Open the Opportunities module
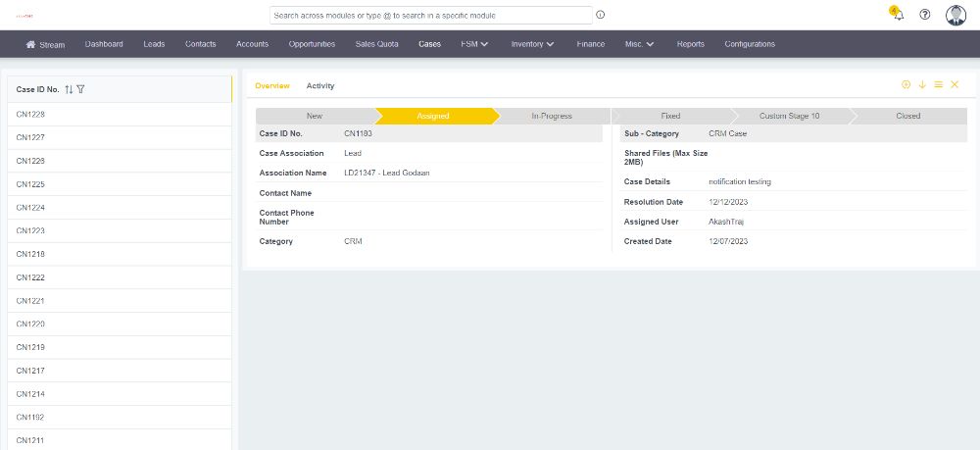 pyautogui.click(x=312, y=44)
